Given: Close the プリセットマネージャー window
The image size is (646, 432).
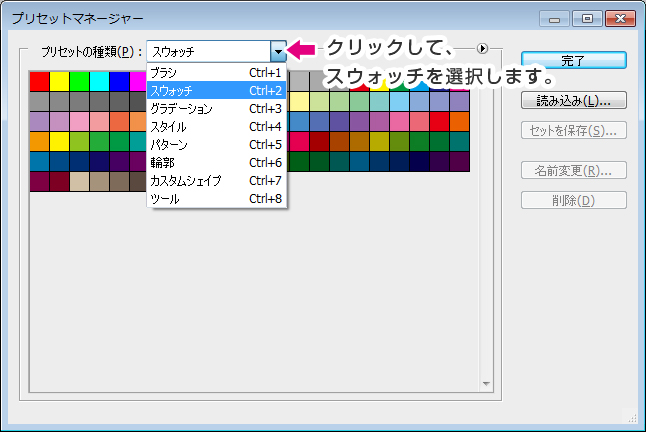Looking at the screenshot, I should [620, 19].
